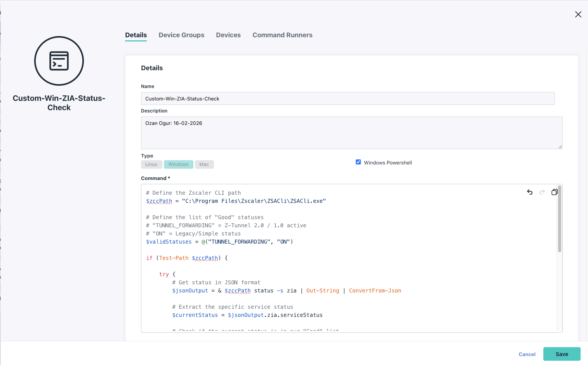Undo the last command editor change
The width and height of the screenshot is (588, 365).
[530, 192]
